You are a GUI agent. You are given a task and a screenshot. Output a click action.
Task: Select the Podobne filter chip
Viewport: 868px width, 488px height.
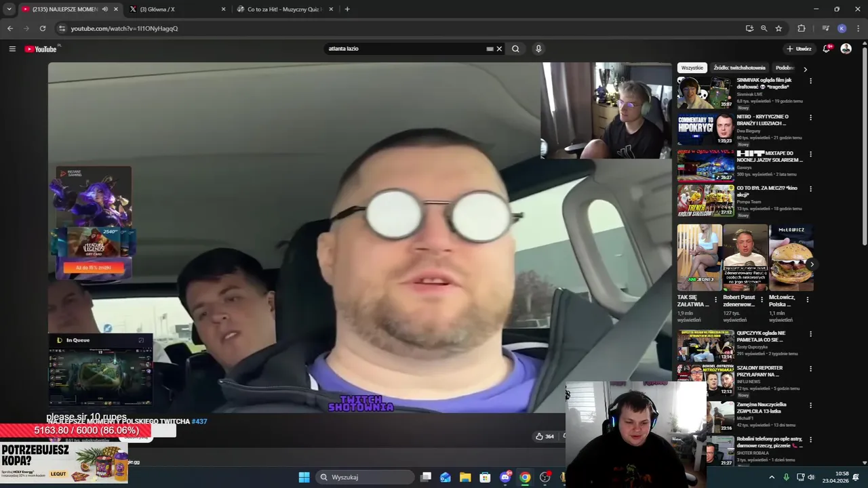tap(785, 68)
